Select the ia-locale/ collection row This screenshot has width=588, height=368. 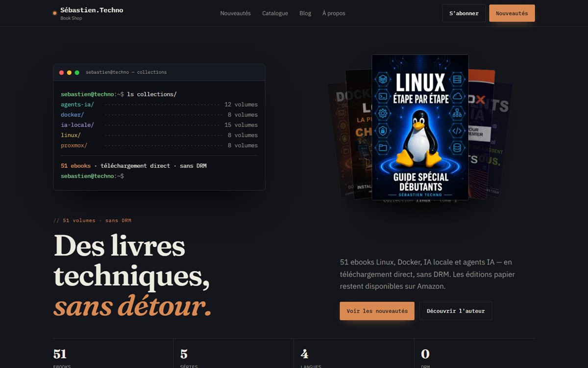click(159, 125)
